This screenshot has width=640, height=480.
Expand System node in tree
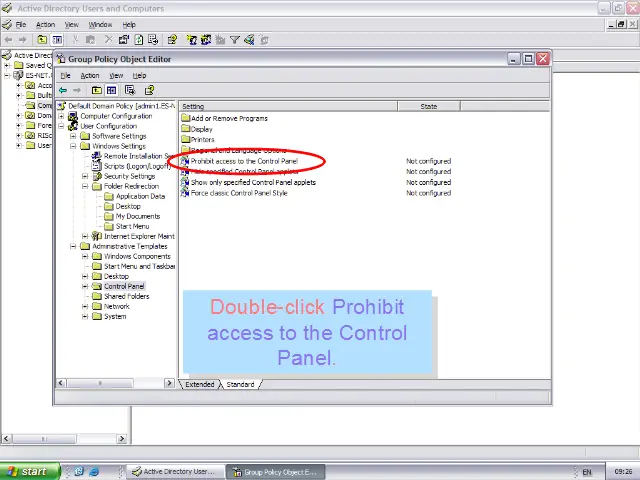click(x=85, y=316)
